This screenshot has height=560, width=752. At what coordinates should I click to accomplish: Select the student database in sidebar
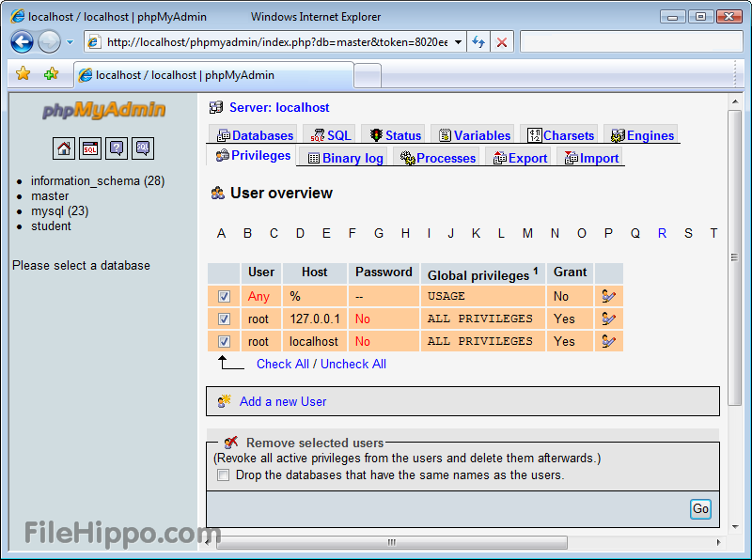coord(51,226)
